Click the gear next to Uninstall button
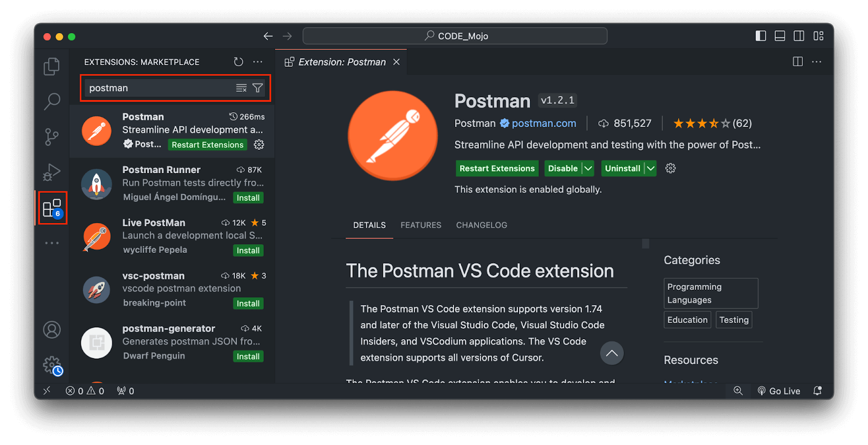Screen dimensions: 868x445 [x=671, y=168]
